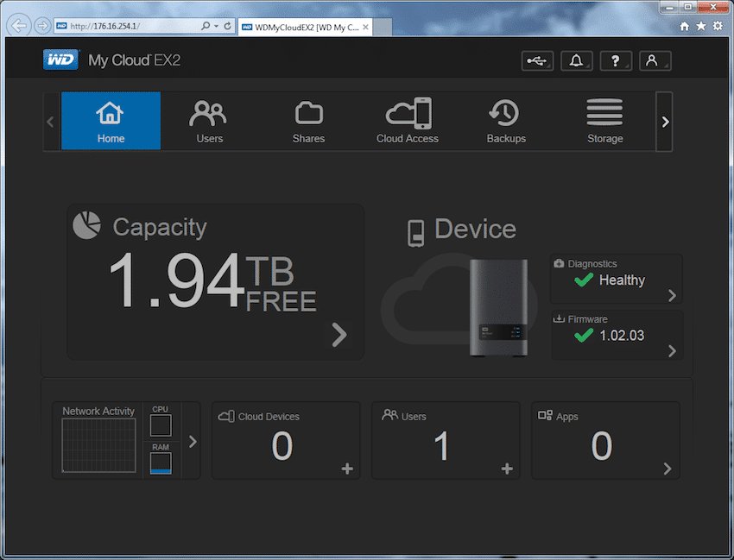This screenshot has width=734, height=560.
Task: Add a cloud device with plus icon
Action: pyautogui.click(x=347, y=469)
